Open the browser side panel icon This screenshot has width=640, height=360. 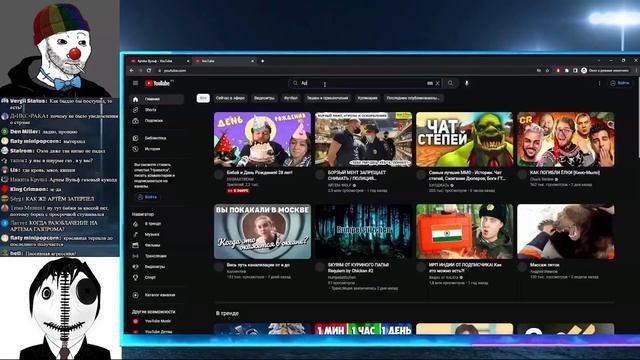(575, 71)
